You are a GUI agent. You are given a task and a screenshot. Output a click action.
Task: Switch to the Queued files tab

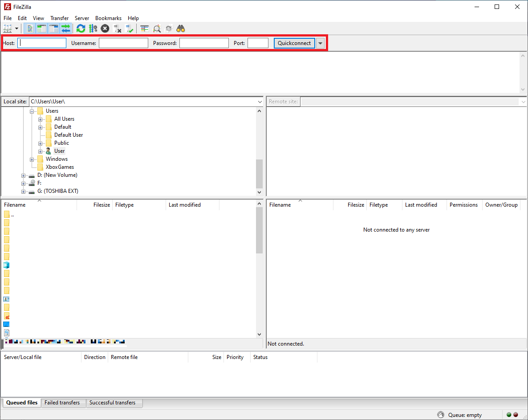(22, 403)
